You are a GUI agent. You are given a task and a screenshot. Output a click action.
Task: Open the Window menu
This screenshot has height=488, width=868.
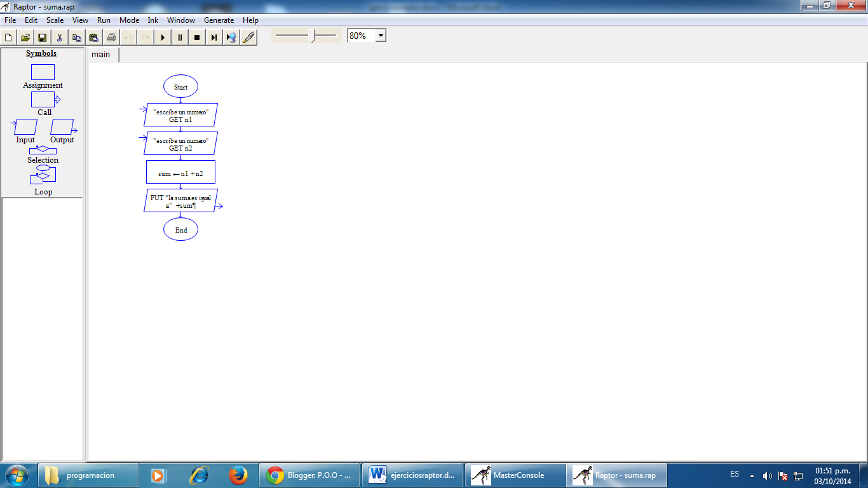pos(181,20)
